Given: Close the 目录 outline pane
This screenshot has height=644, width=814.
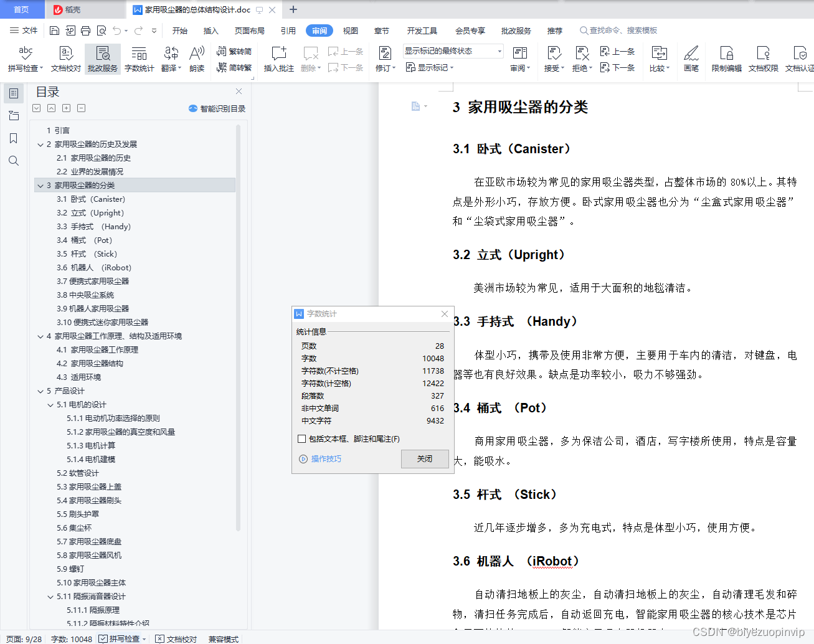Looking at the screenshot, I should [239, 91].
